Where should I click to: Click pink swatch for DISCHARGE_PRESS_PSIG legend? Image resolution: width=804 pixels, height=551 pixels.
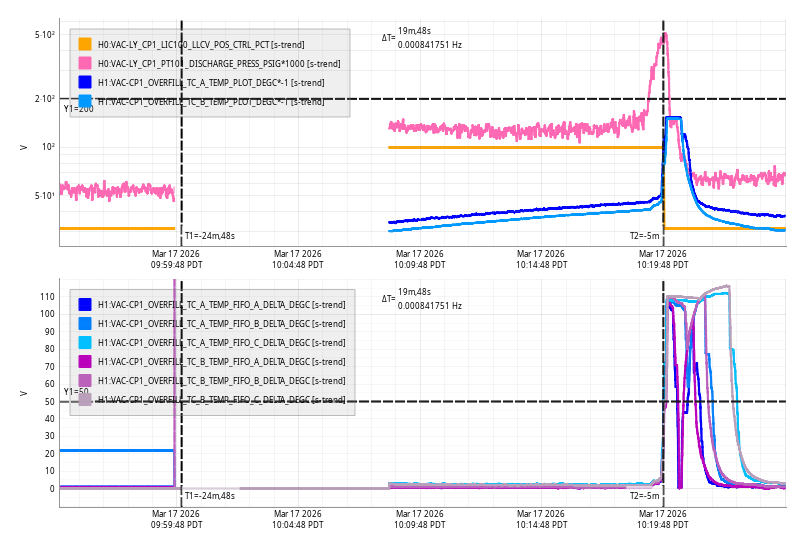point(85,63)
